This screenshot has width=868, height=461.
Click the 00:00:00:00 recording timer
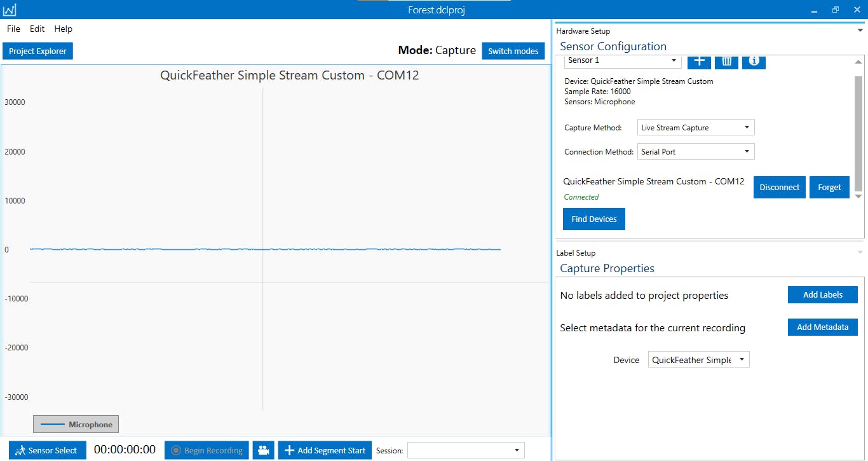125,450
